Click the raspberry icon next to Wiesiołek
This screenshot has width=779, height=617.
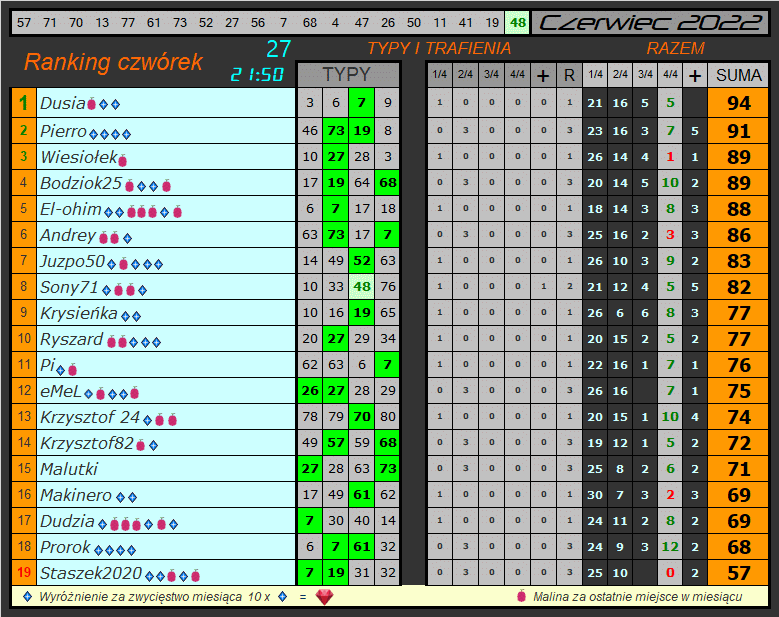[x=122, y=160]
